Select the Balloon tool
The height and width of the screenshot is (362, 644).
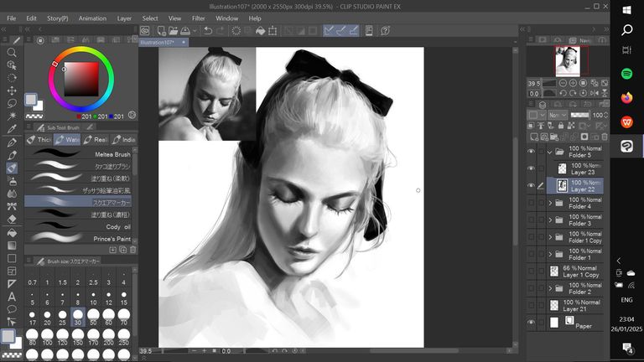coord(12,309)
